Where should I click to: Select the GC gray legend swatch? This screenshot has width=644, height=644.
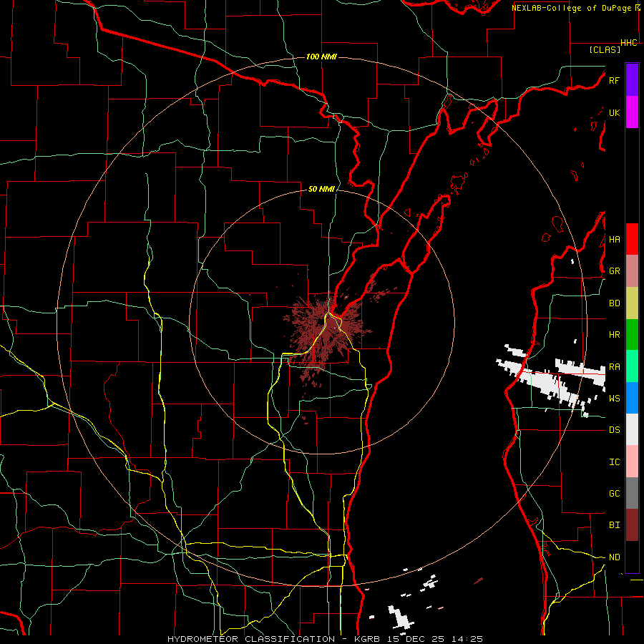point(632,493)
